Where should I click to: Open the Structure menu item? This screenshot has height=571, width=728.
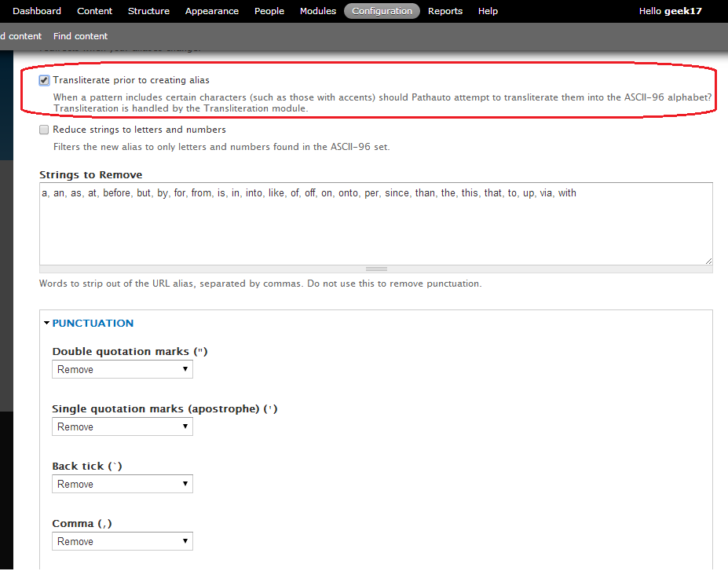click(x=148, y=11)
